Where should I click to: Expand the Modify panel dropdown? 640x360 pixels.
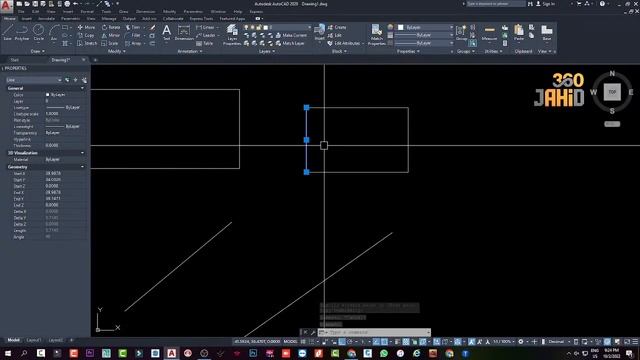(117, 51)
